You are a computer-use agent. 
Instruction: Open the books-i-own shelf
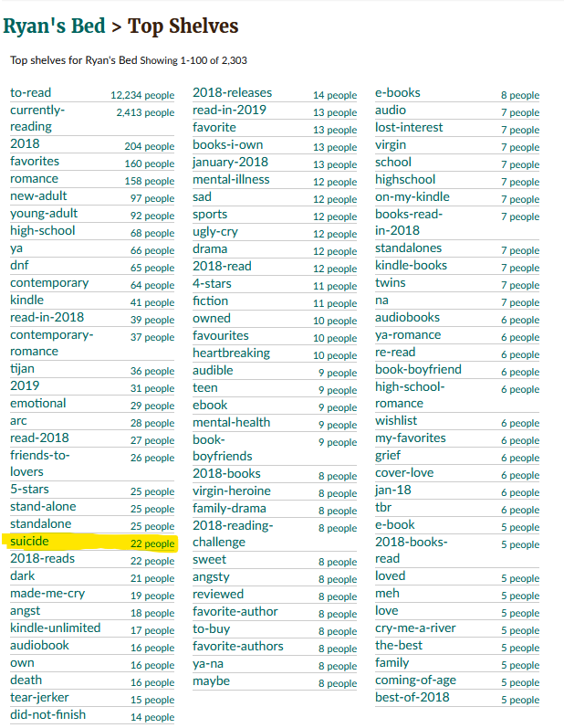[228, 145]
